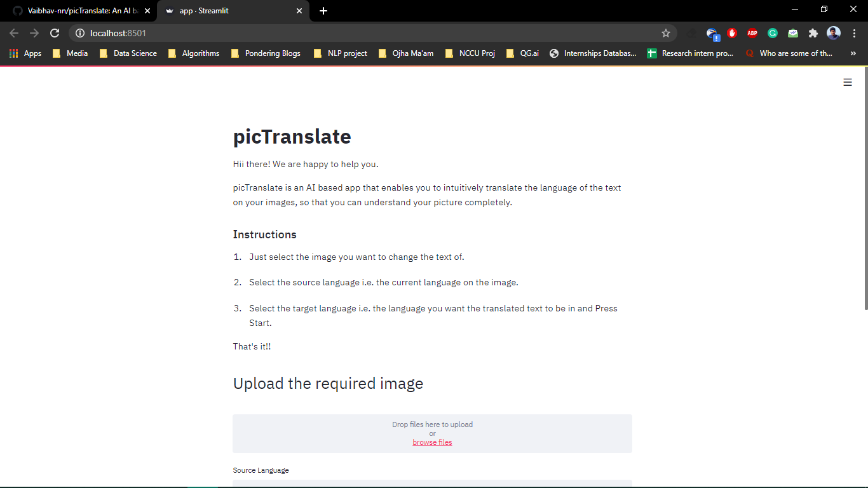Click the EagleGet extension with notification badge

pos(712,33)
